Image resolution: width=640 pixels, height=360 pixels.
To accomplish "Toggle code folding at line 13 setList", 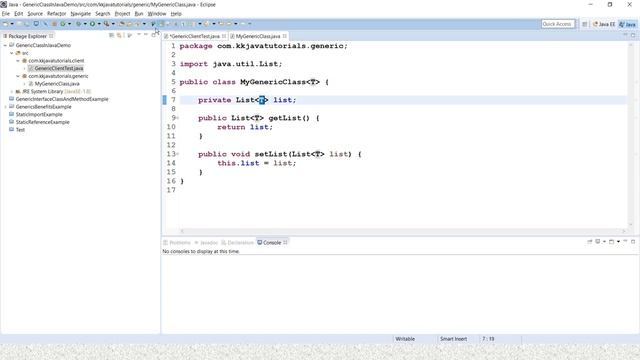I will pyautogui.click(x=178, y=154).
